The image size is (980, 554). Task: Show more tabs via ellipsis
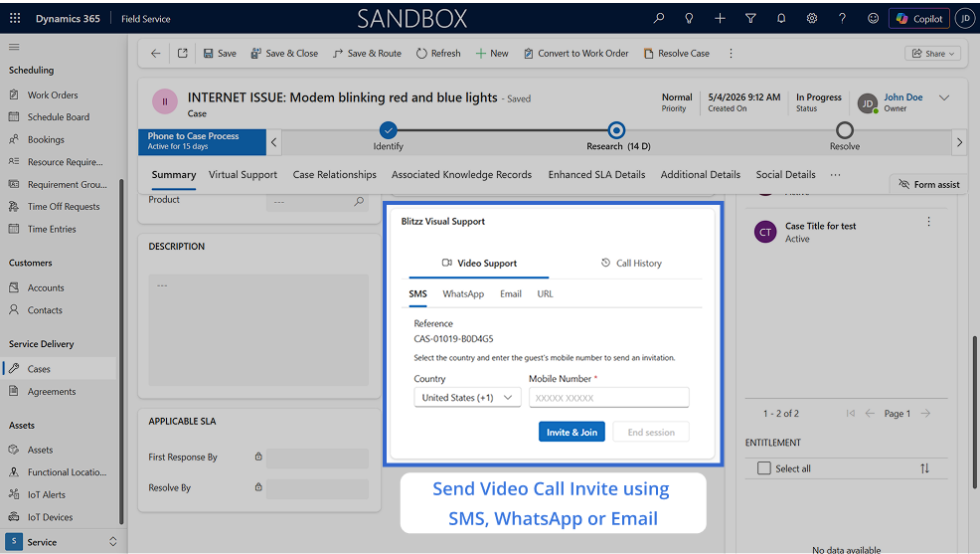pyautogui.click(x=835, y=174)
